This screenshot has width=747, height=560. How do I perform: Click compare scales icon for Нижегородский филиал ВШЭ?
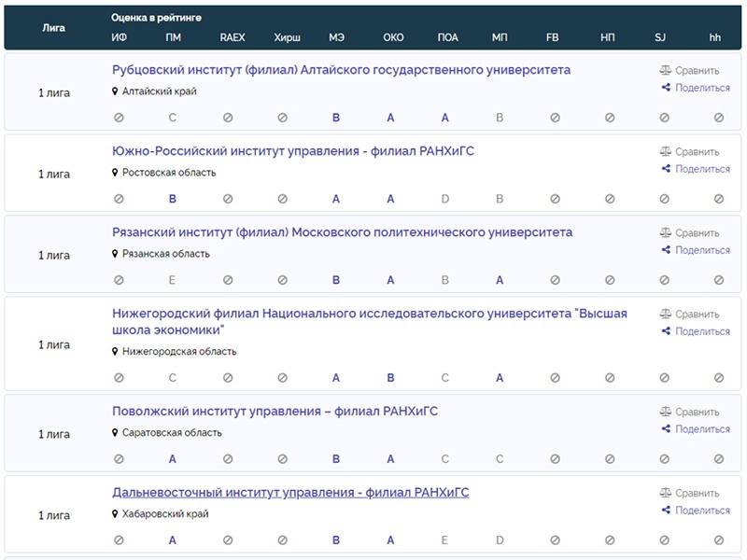666,315
